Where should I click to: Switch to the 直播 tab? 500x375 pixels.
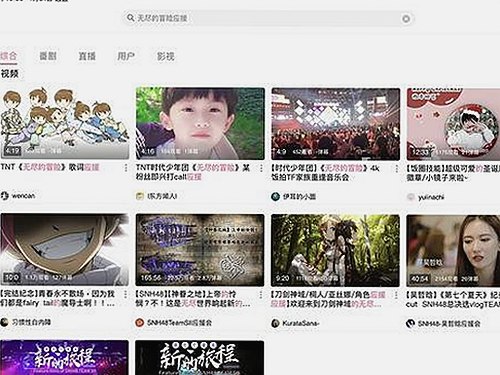[87, 56]
